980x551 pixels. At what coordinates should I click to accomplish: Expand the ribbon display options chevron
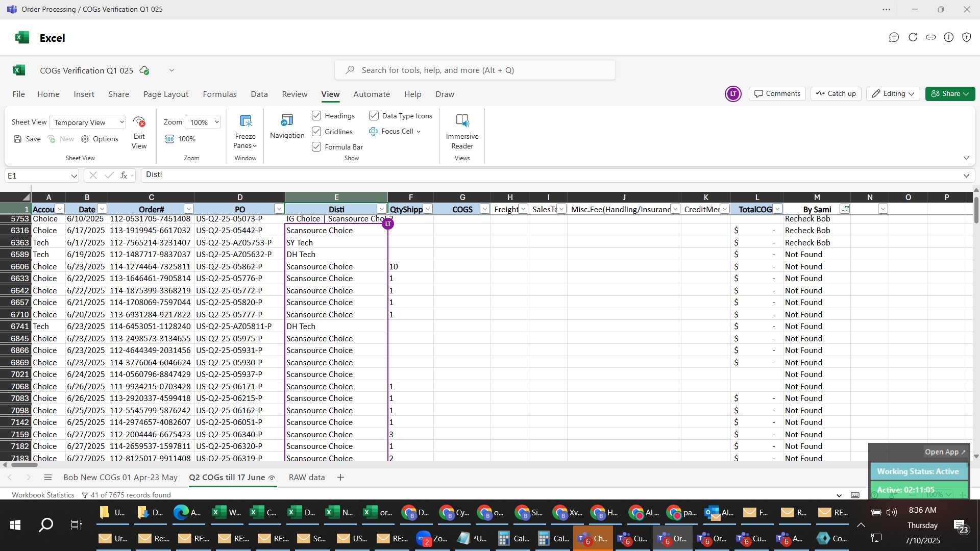click(x=966, y=158)
